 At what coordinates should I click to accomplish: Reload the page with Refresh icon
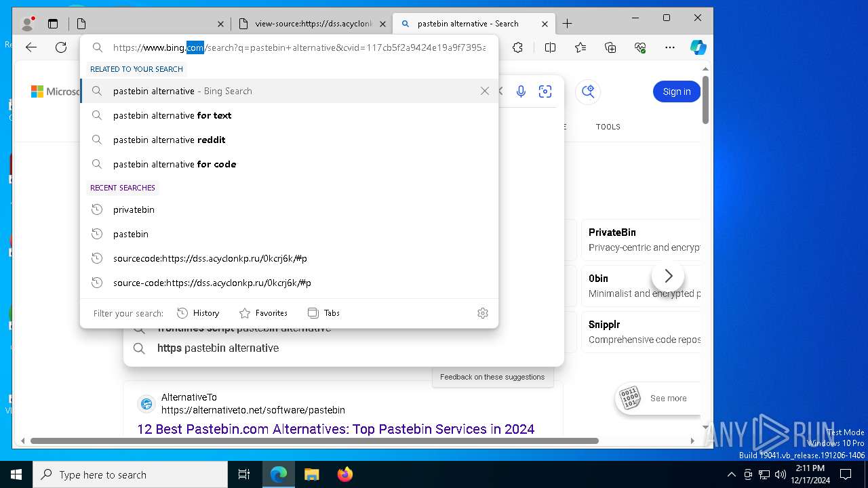(61, 47)
